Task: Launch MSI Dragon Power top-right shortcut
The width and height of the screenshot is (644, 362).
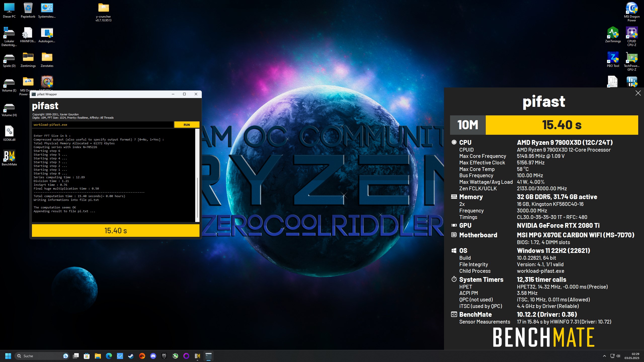Action: tap(631, 12)
